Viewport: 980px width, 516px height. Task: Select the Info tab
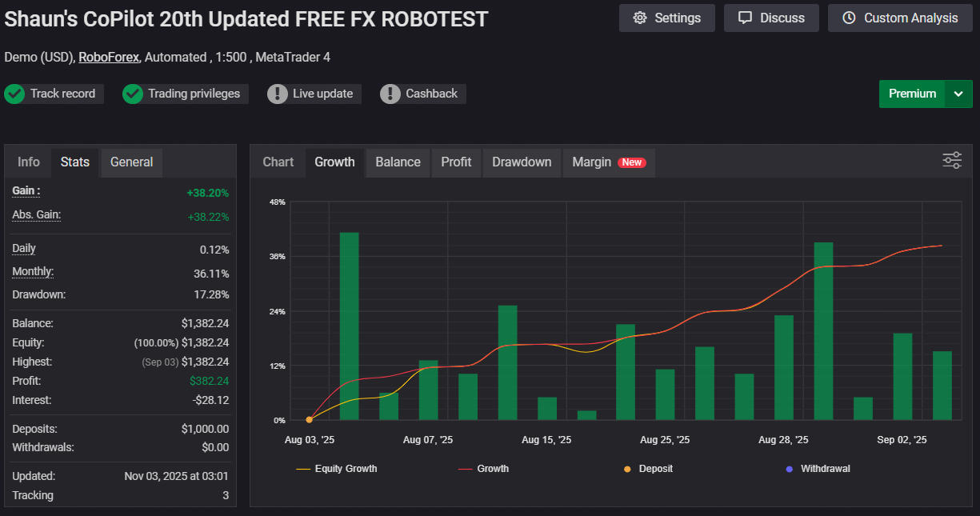pyautogui.click(x=29, y=162)
